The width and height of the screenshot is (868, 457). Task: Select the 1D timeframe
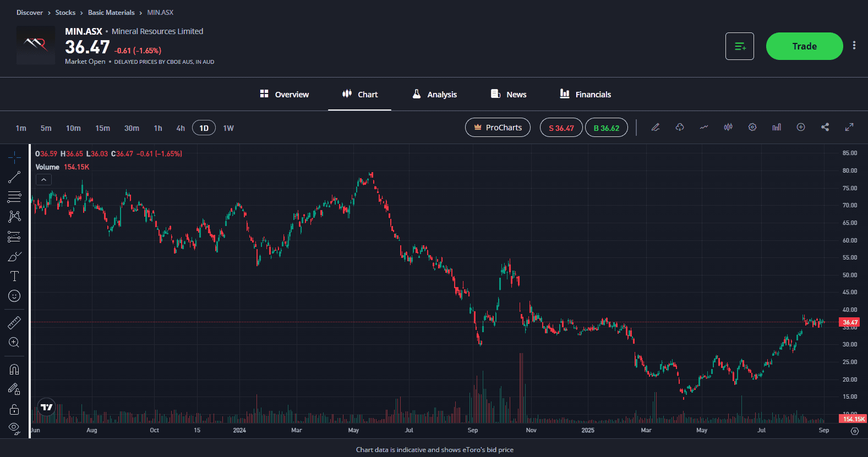coord(204,128)
